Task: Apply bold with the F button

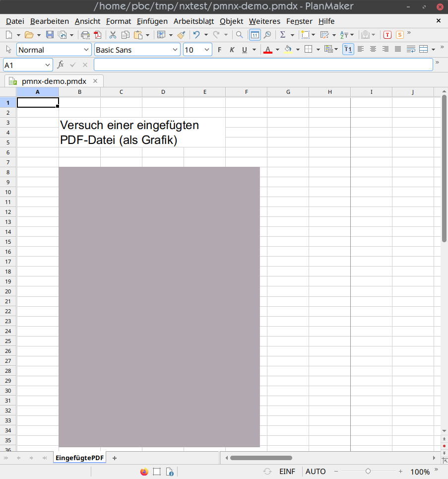Action: tap(219, 50)
